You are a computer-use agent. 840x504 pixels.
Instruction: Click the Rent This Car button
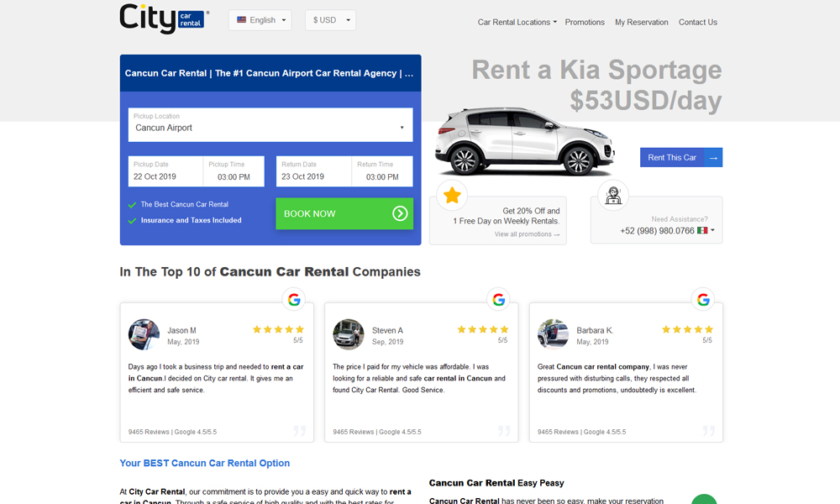coord(680,157)
